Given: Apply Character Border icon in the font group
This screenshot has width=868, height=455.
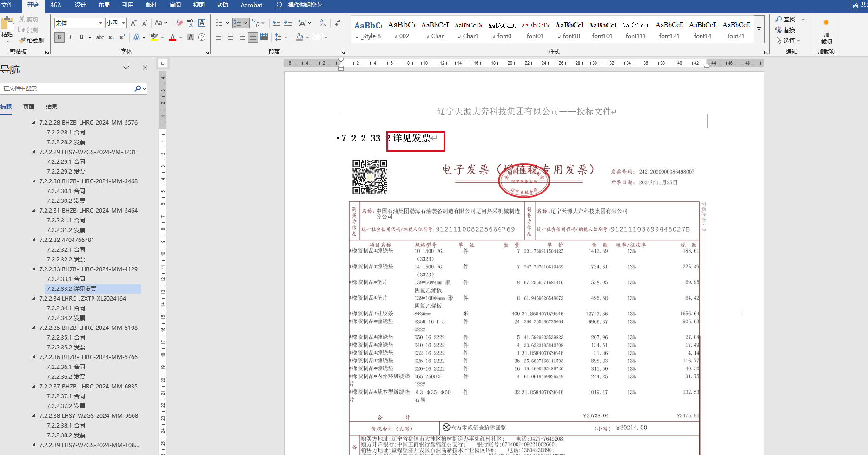Looking at the screenshot, I should tap(202, 23).
